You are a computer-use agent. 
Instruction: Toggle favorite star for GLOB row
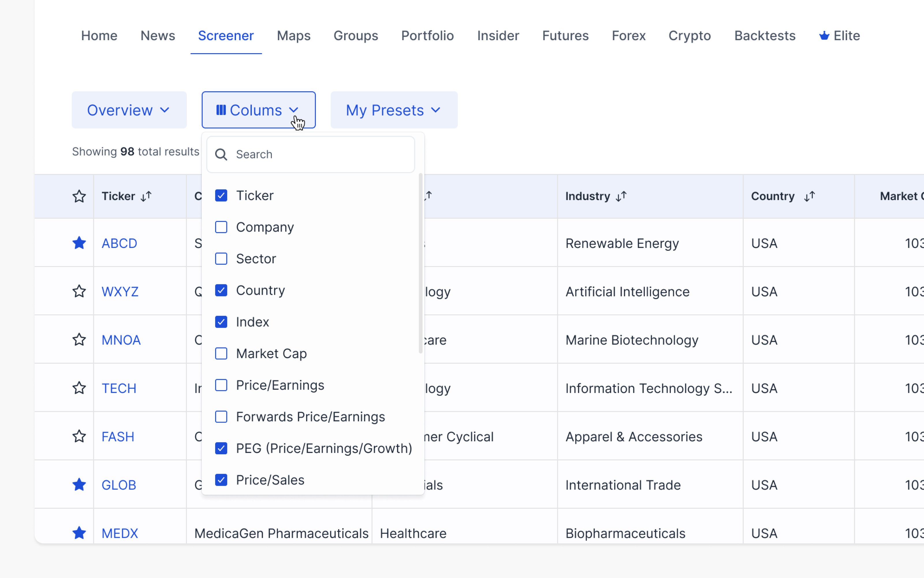[79, 485]
